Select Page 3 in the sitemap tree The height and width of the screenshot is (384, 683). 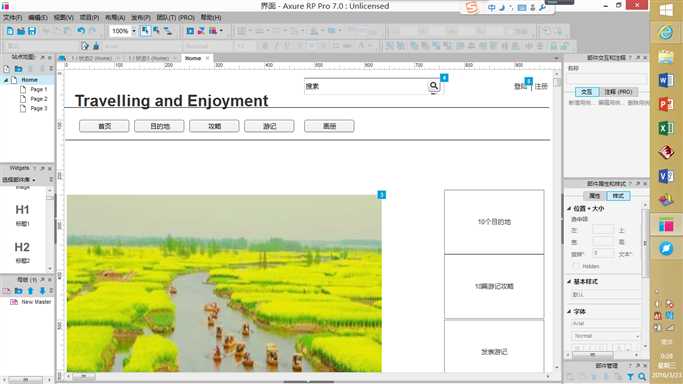click(x=38, y=108)
